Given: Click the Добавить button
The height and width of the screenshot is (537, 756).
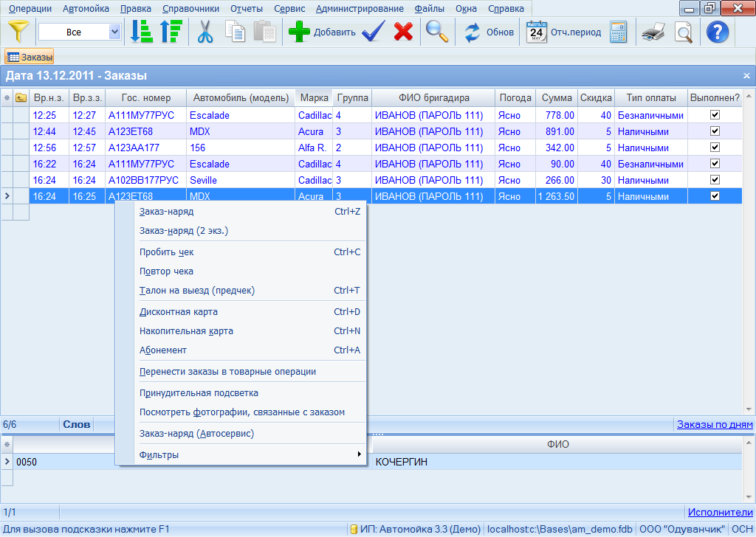Looking at the screenshot, I should pos(322,32).
